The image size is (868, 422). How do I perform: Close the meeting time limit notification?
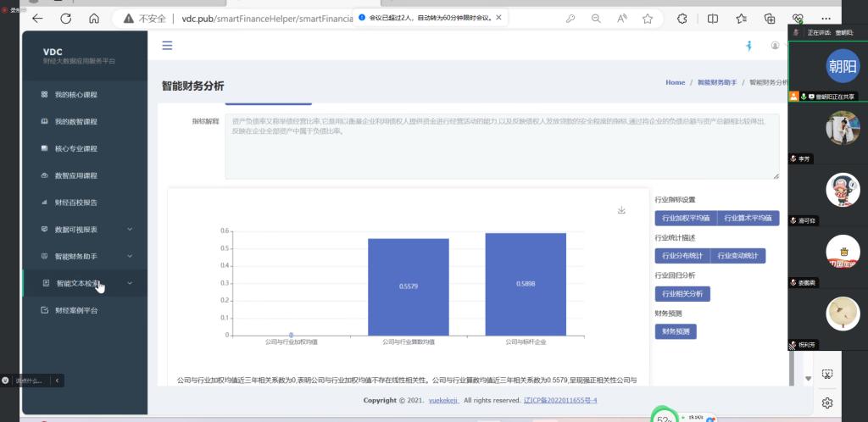tap(498, 17)
